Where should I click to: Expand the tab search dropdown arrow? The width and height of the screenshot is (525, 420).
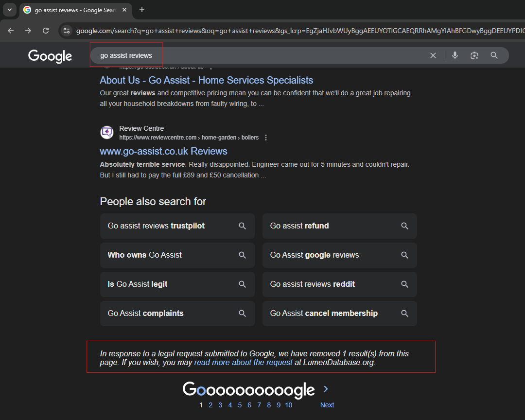click(9, 10)
